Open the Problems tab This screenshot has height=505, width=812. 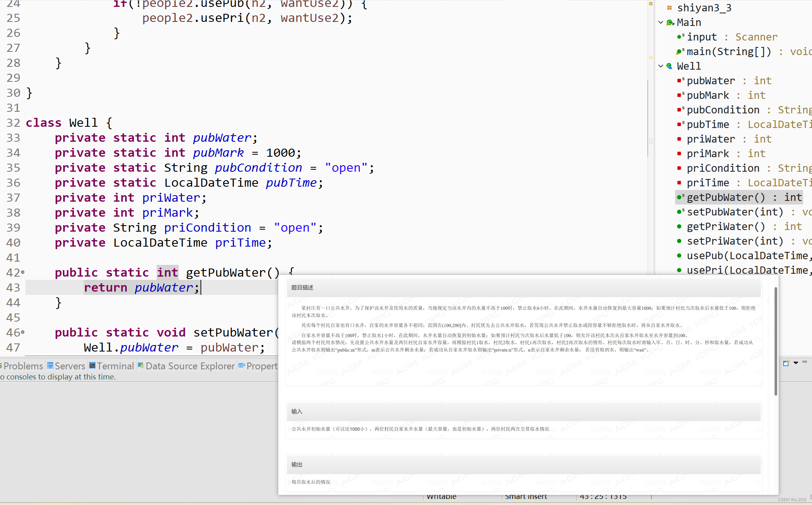(x=23, y=366)
